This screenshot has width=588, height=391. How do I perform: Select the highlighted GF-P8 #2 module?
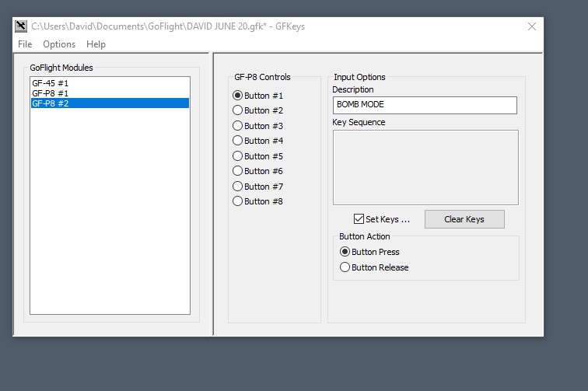(51, 103)
